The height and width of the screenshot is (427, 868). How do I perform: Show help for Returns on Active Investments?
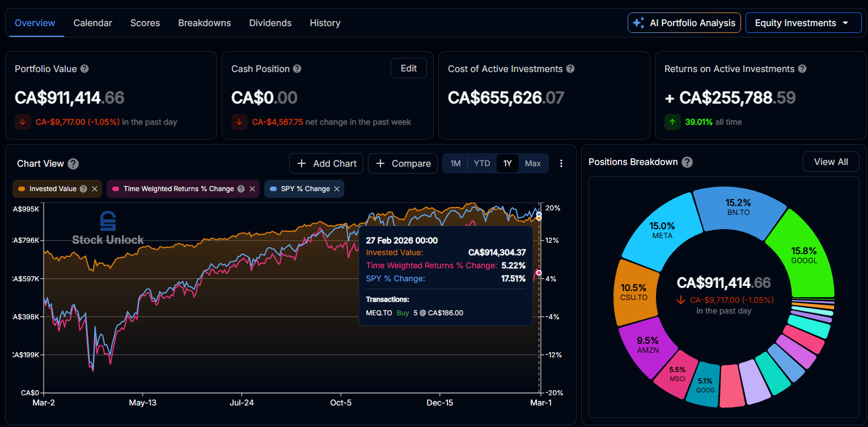point(802,69)
